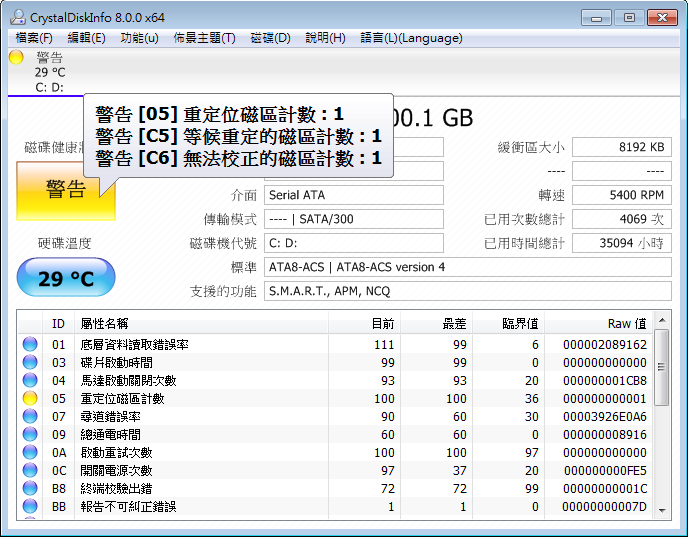The image size is (688, 539).
Task: Click the SATA/300 transfer mode field
Action: click(x=354, y=219)
